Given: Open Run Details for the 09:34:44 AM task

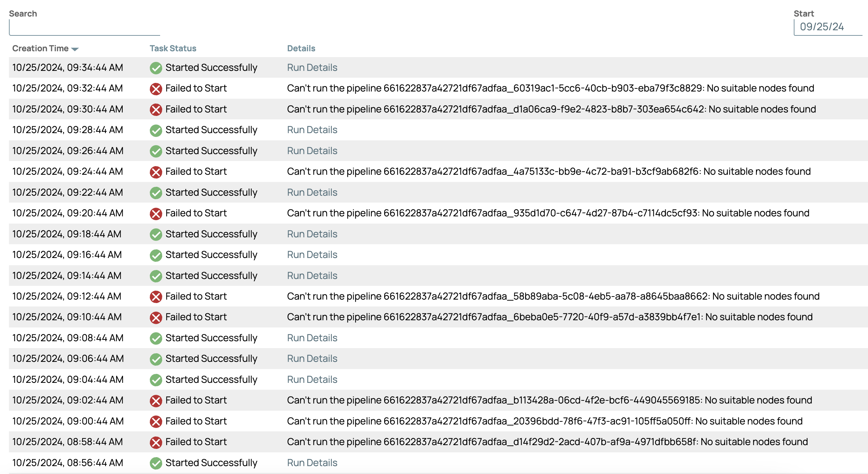Looking at the screenshot, I should (312, 68).
